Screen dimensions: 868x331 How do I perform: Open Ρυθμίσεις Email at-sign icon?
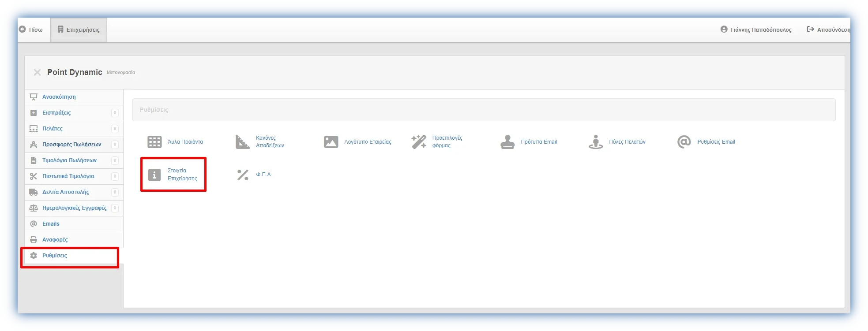click(x=684, y=142)
